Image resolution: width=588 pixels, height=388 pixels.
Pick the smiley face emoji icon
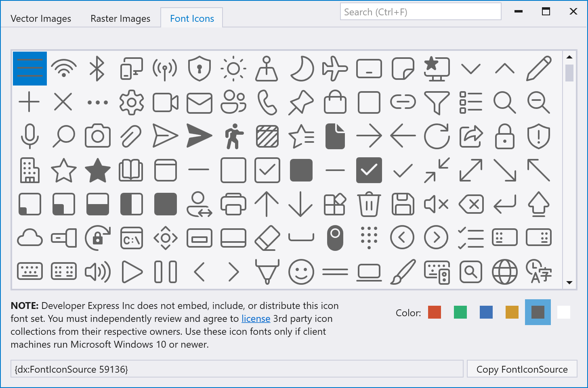(301, 272)
